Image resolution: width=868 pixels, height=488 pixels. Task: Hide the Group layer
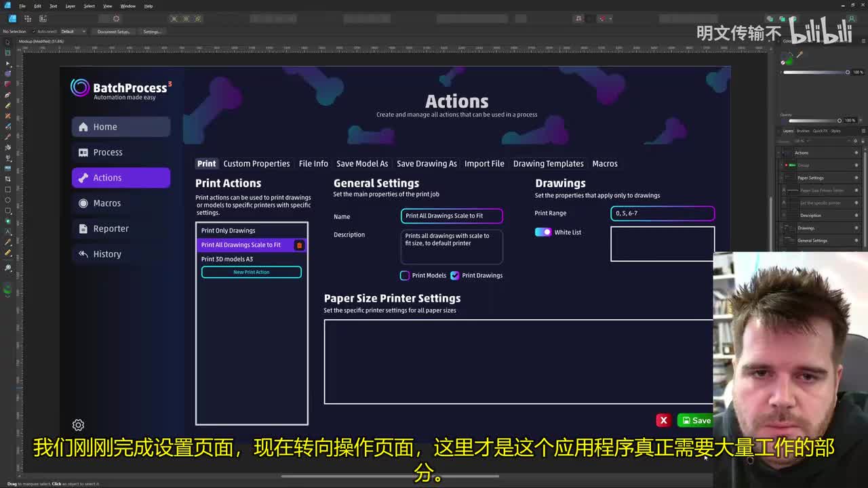(x=856, y=165)
